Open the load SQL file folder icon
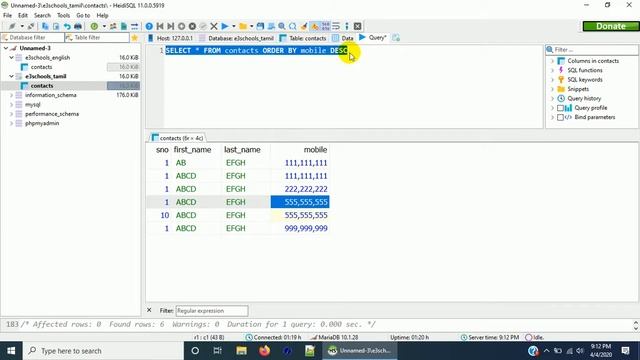Viewport: 640px width, 360px height. click(243, 26)
